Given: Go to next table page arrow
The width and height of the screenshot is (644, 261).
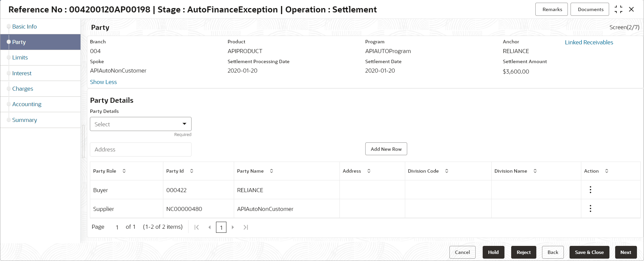Looking at the screenshot, I should click(x=233, y=227).
